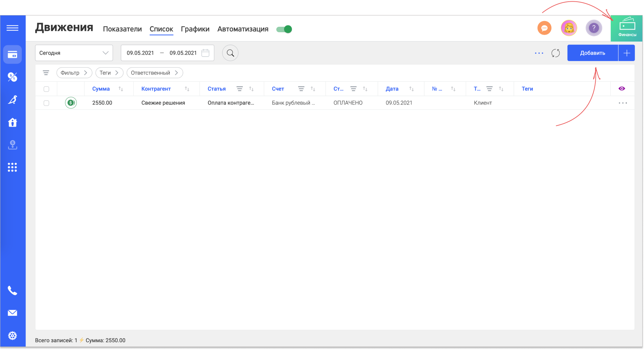The image size is (644, 362).
Task: Open Статья column filter dropdown
Action: tap(239, 89)
